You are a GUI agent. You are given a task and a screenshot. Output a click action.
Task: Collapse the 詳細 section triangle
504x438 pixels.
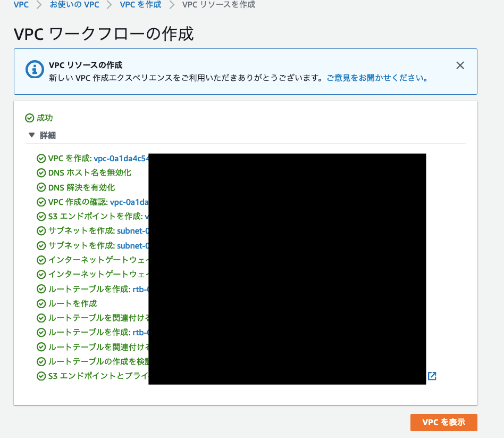(x=31, y=135)
